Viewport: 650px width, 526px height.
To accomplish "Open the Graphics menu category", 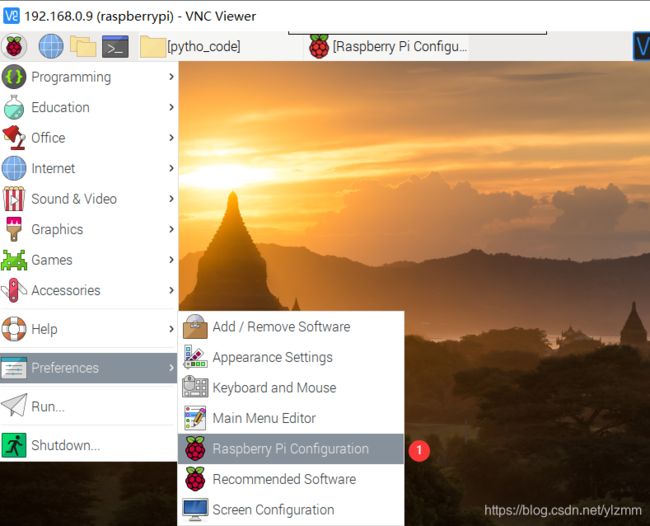I will [x=89, y=229].
